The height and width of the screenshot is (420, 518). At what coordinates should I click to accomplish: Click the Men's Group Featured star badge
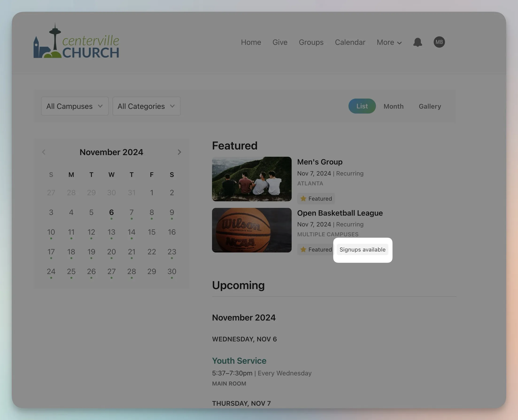point(316,199)
